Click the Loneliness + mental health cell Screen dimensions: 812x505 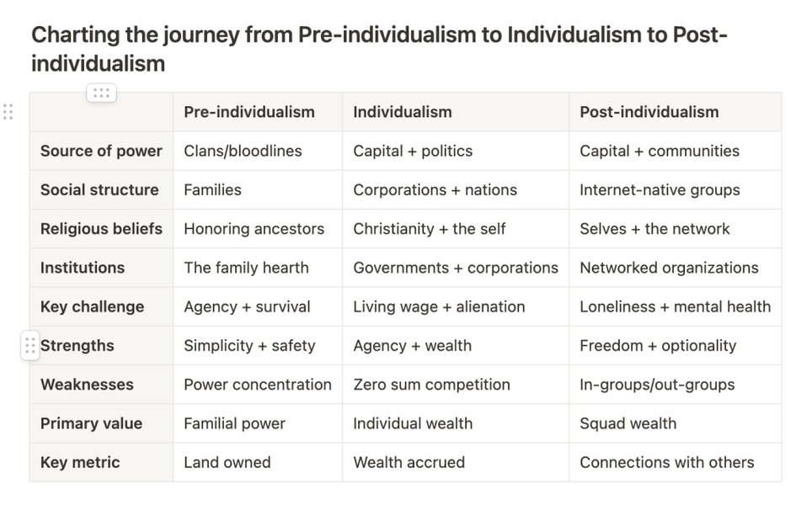675,306
